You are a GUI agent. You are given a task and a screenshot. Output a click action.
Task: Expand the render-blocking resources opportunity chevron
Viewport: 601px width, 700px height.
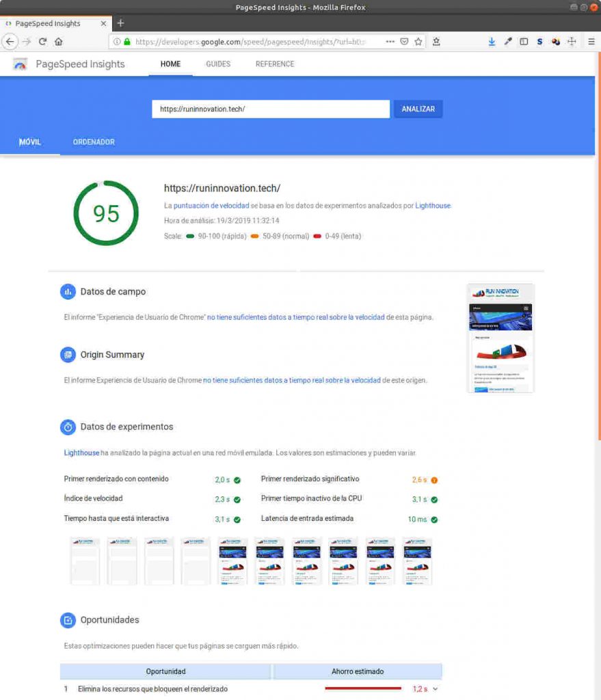click(436, 689)
